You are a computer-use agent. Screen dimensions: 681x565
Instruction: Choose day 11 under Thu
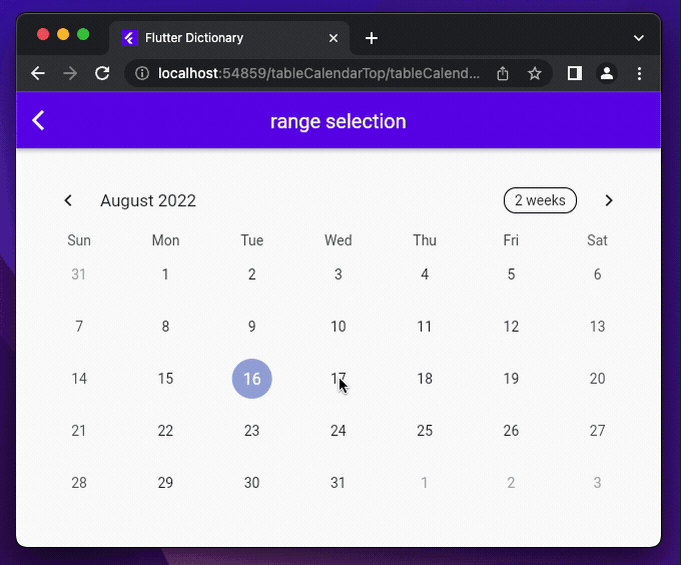point(425,327)
